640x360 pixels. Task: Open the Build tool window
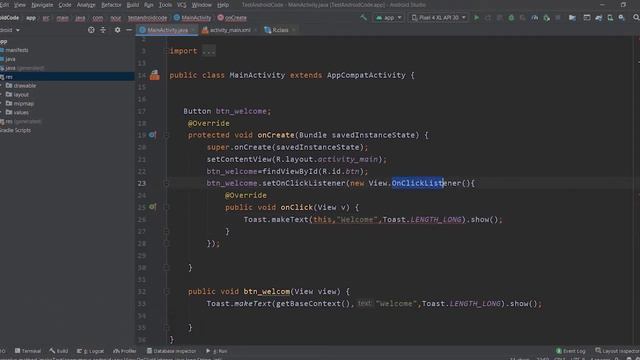(59, 351)
